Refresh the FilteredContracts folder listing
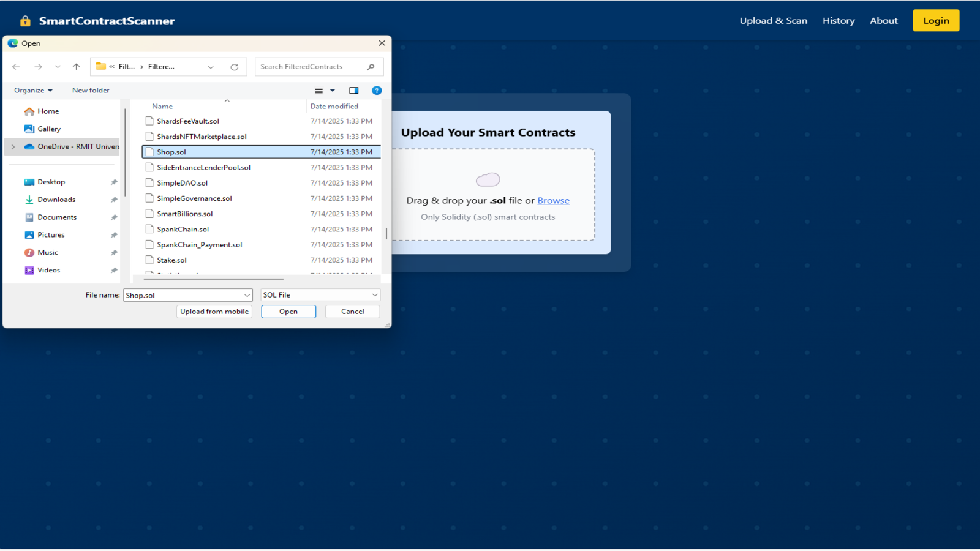The image size is (980, 551). (234, 67)
